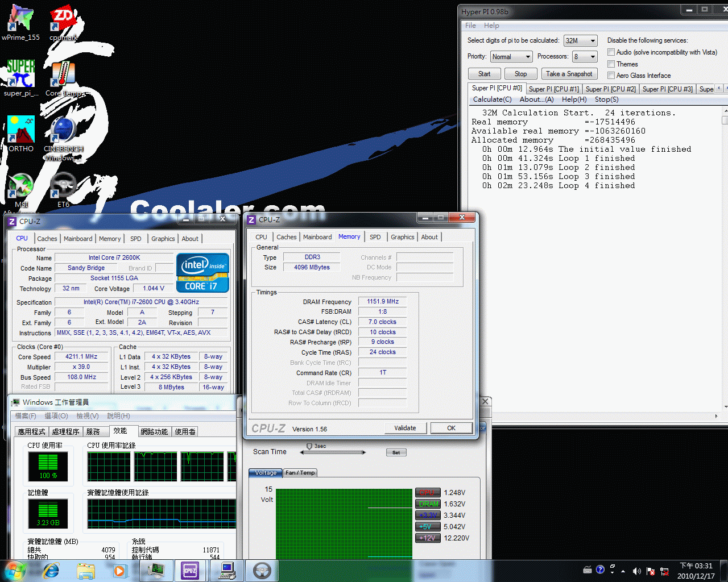Click the network tray icon with red X

[x=664, y=571]
